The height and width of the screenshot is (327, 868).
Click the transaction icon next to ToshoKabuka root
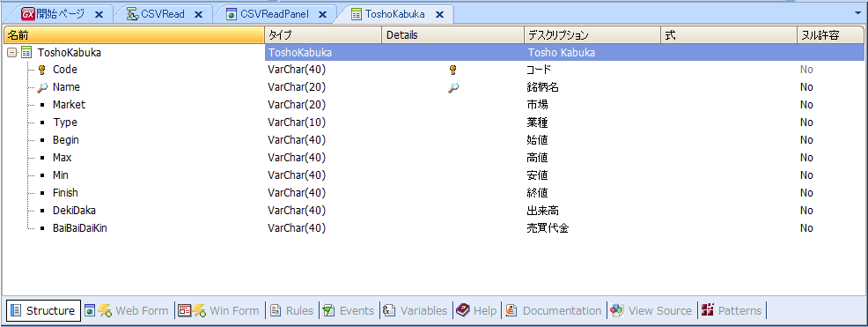click(x=26, y=53)
